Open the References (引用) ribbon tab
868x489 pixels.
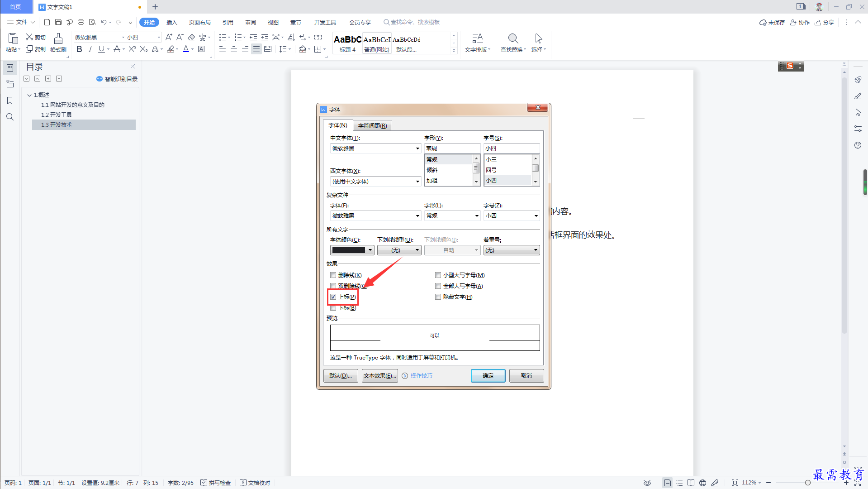coord(228,22)
